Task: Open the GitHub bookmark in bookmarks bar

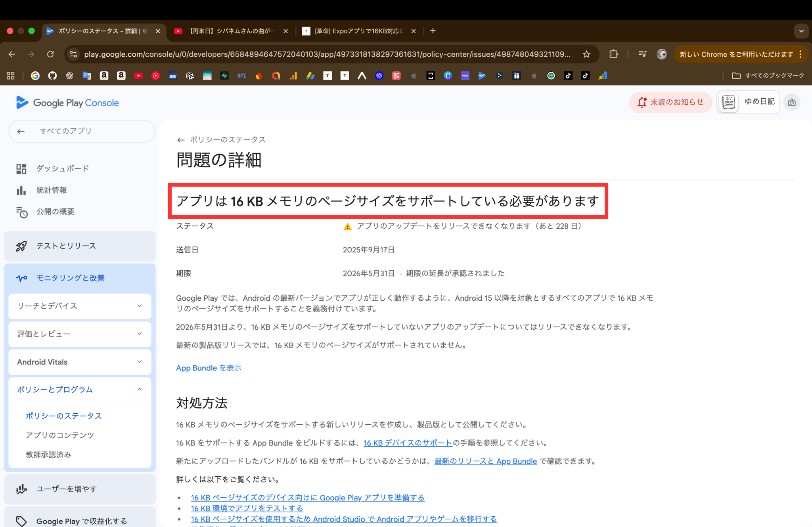Action: coord(52,76)
